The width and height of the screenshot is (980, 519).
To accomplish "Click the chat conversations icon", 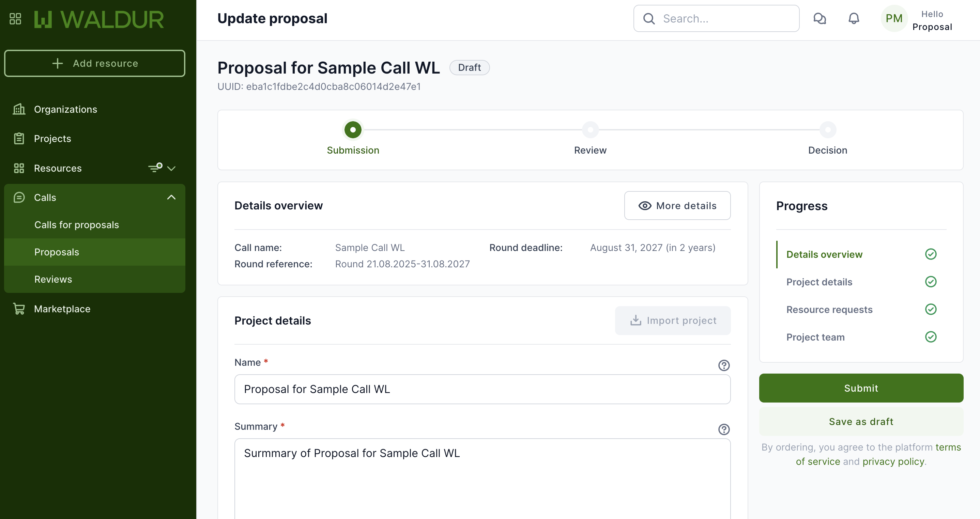I will pyautogui.click(x=820, y=19).
